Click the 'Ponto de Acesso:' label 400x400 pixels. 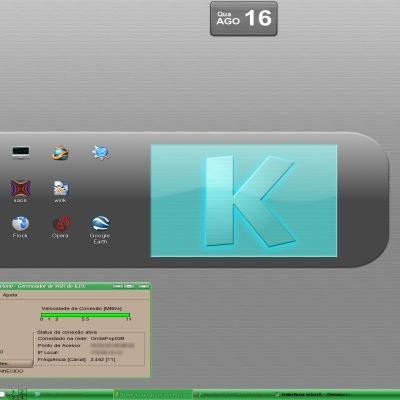[x=59, y=346]
